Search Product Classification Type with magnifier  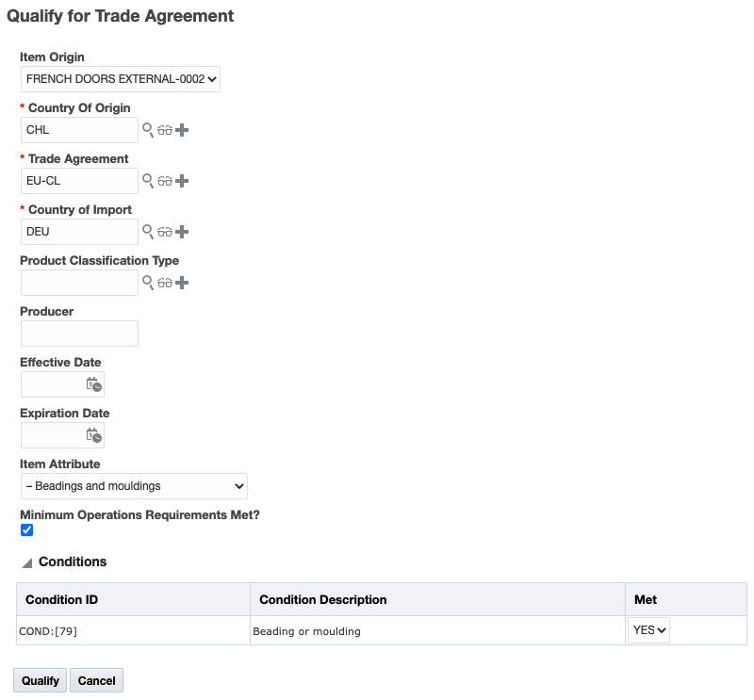pos(148,283)
